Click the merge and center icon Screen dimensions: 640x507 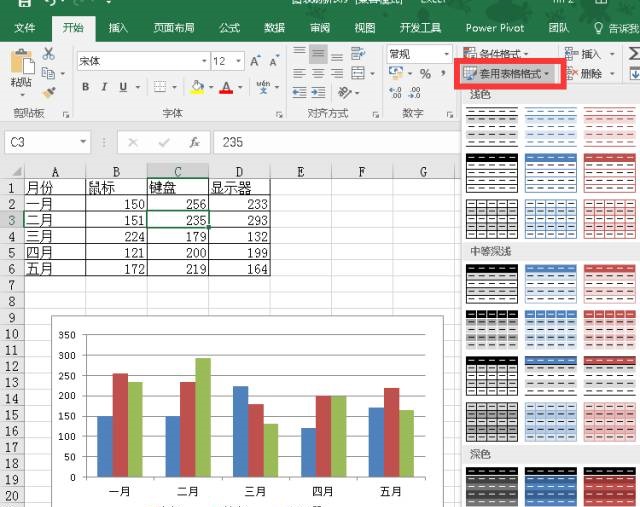(358, 73)
